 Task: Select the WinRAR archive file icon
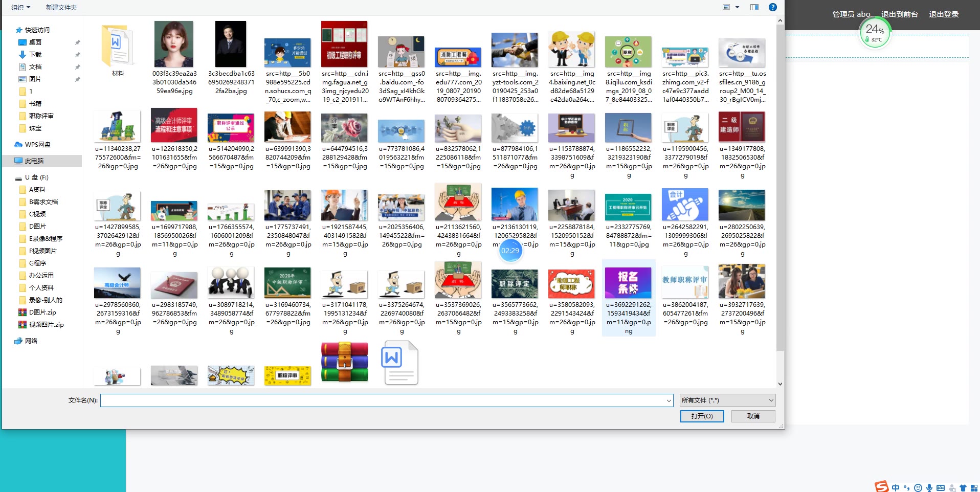pyautogui.click(x=344, y=362)
